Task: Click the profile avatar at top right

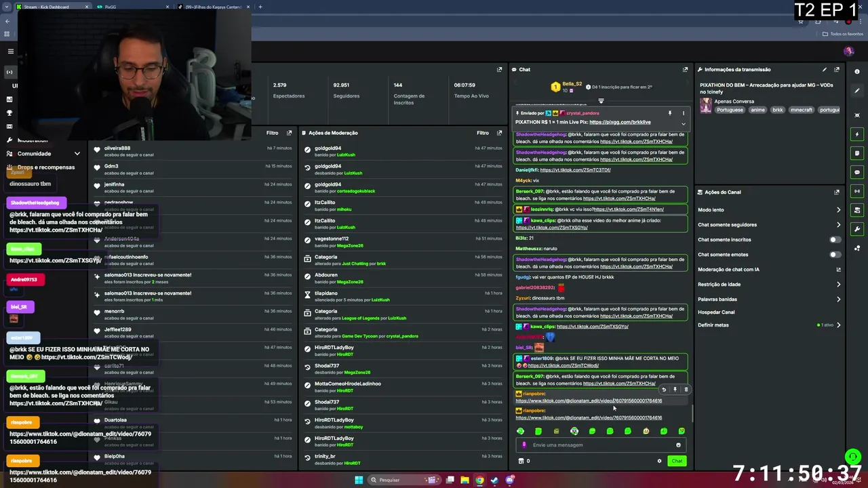Action: tap(848, 52)
